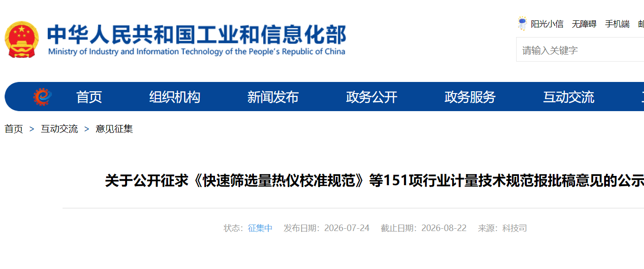Open the 政务服务 menu
The image size is (644, 269).
click(x=470, y=97)
